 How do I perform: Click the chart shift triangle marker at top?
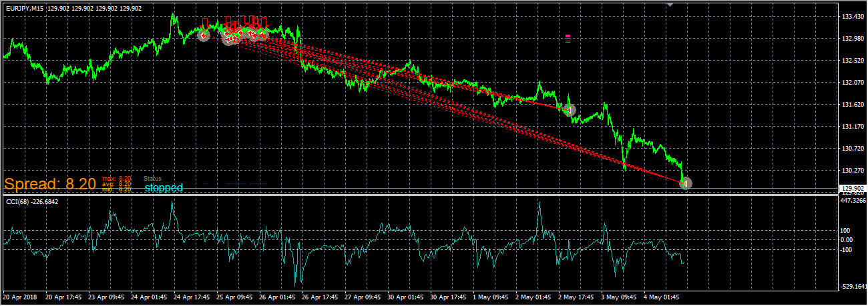pos(670,5)
